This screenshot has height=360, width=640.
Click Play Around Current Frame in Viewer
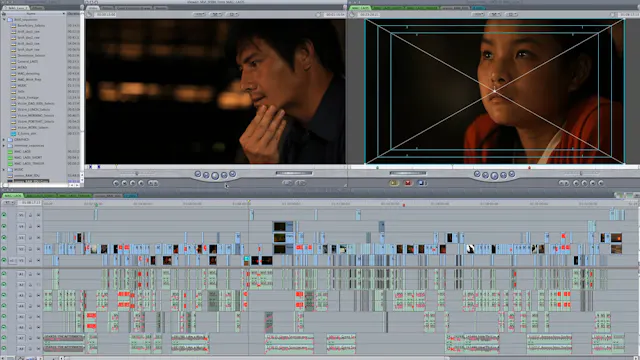(224, 175)
